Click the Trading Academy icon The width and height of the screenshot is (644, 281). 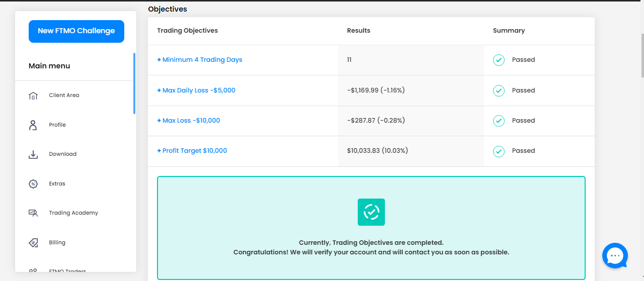(x=33, y=213)
